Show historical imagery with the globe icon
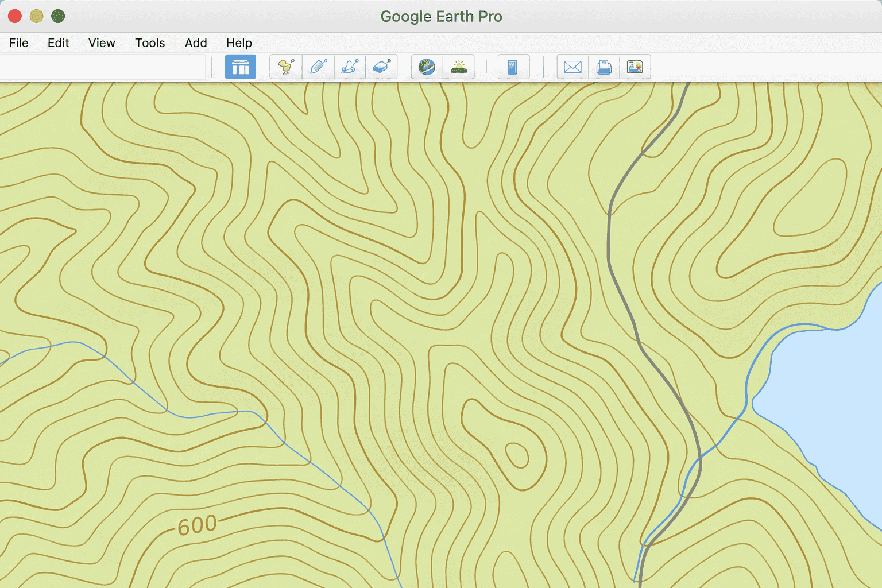 click(427, 67)
